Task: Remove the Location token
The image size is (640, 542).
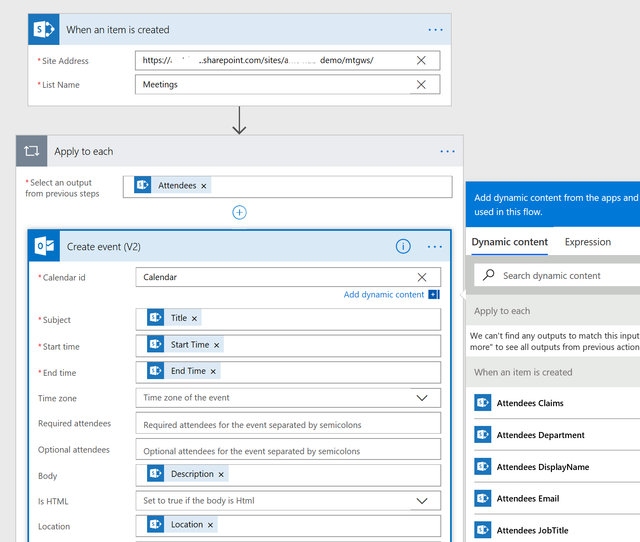Action: (210, 525)
